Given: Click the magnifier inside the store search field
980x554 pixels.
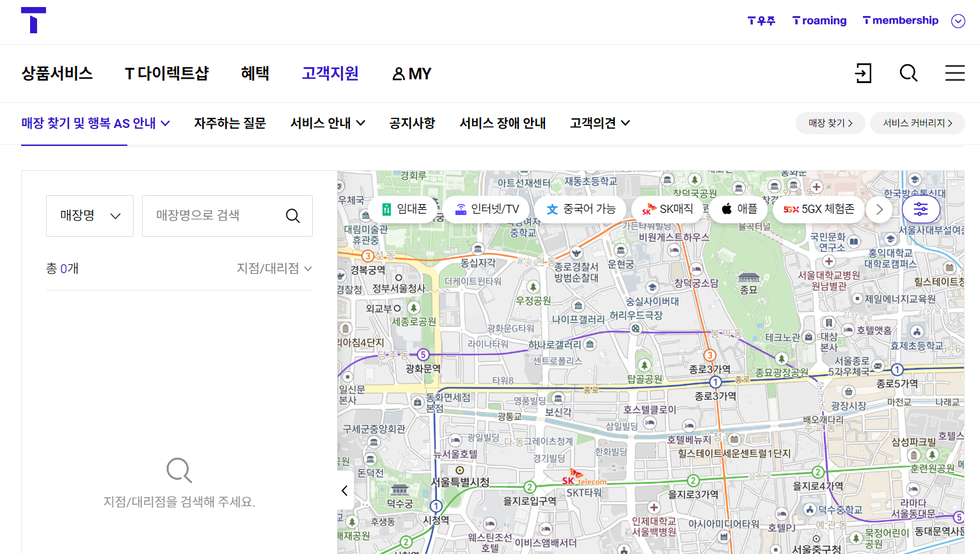Looking at the screenshot, I should point(293,216).
